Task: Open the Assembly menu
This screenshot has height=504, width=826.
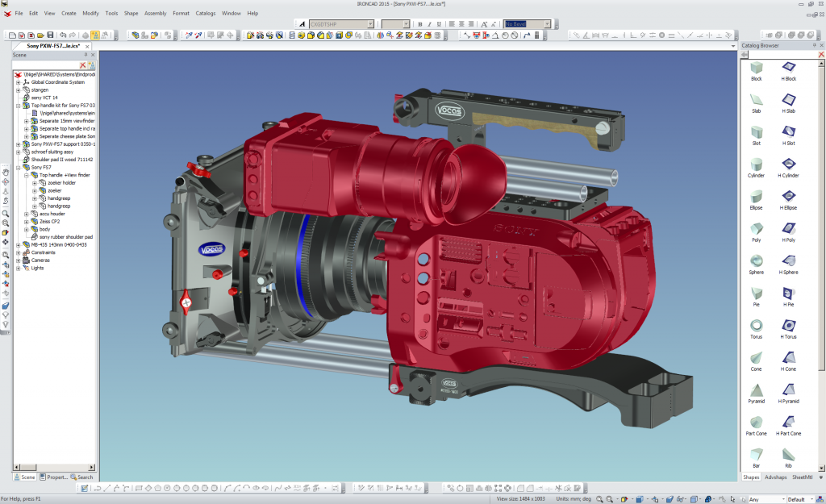Action: tap(155, 14)
